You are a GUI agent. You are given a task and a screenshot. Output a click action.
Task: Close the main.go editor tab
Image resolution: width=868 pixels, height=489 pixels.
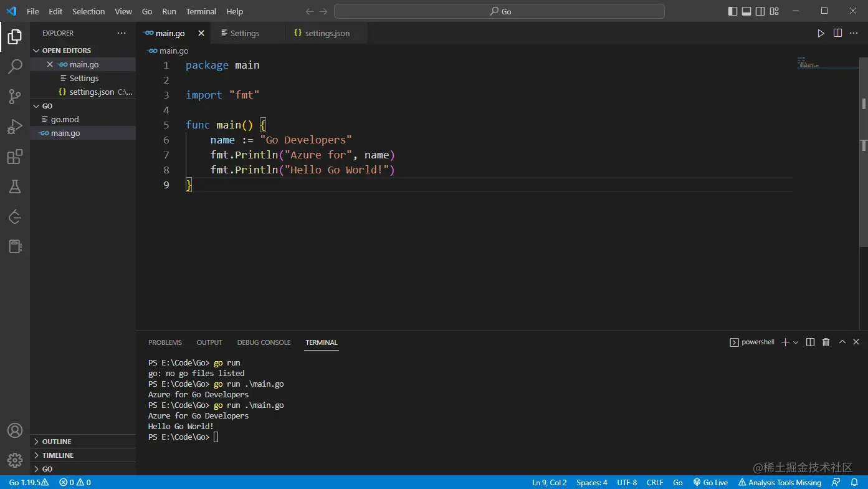pyautogui.click(x=201, y=33)
